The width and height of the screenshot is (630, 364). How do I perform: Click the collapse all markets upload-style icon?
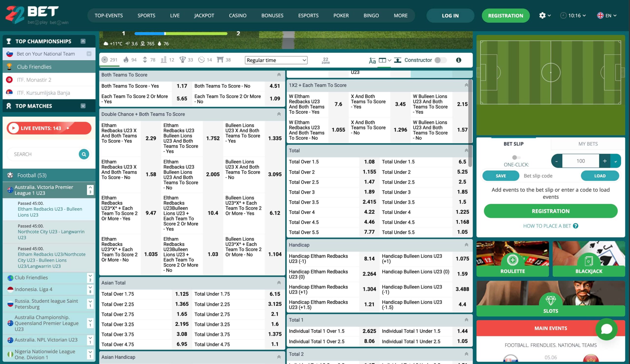point(397,60)
